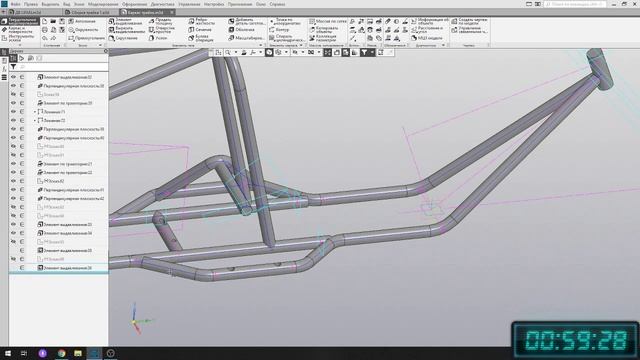
Task: Open the Diagnostics menu
Action: pyautogui.click(x=162, y=4)
